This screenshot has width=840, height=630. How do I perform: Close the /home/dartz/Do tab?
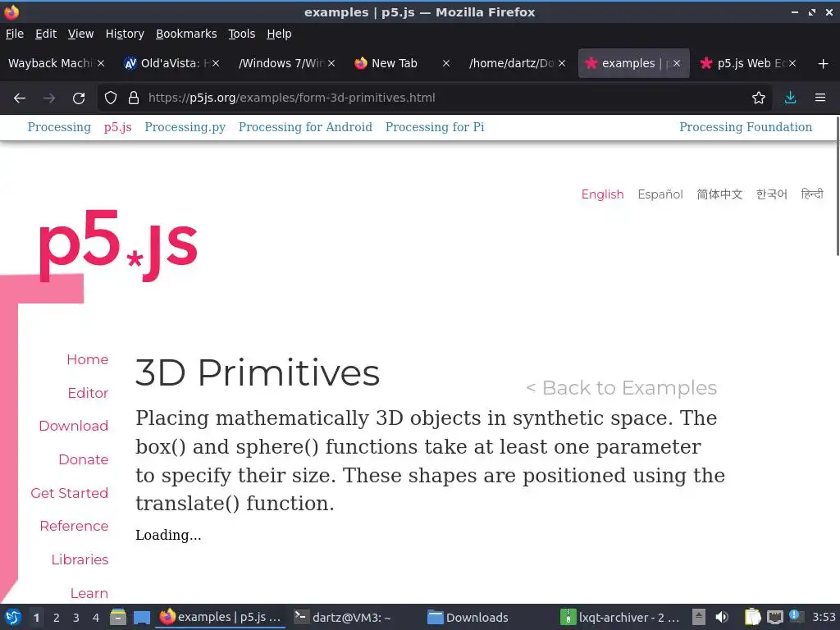[x=561, y=63]
